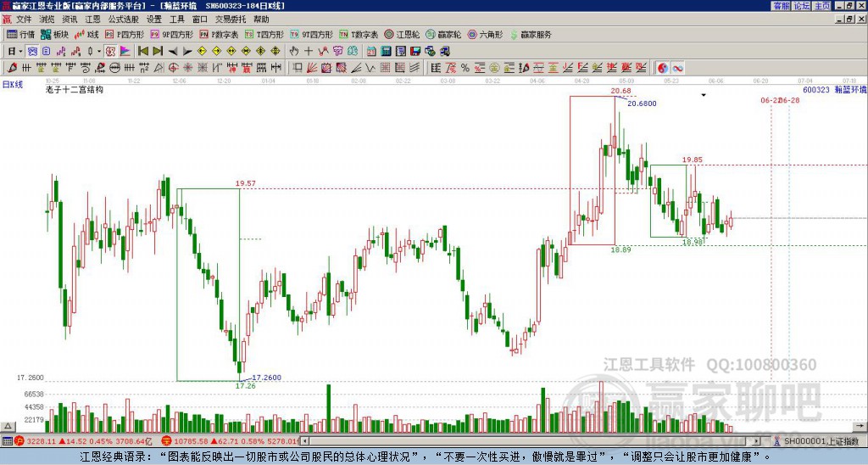Click the 日K线 label on the chart
The width and height of the screenshot is (868, 465).
[x=13, y=85]
